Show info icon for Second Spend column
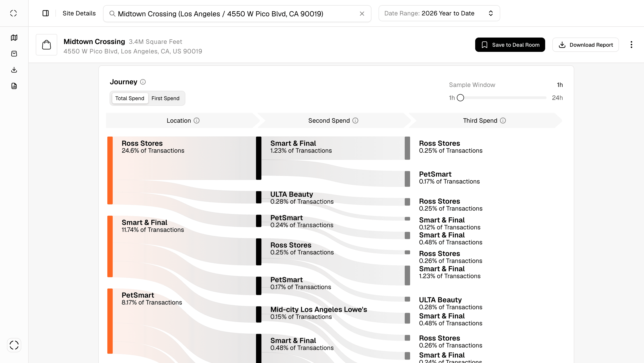 point(355,121)
